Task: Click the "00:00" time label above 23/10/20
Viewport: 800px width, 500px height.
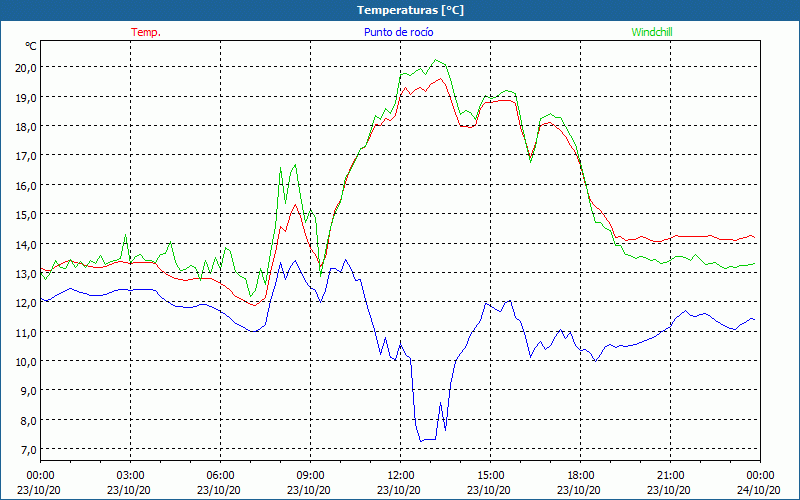Action: coord(40,476)
